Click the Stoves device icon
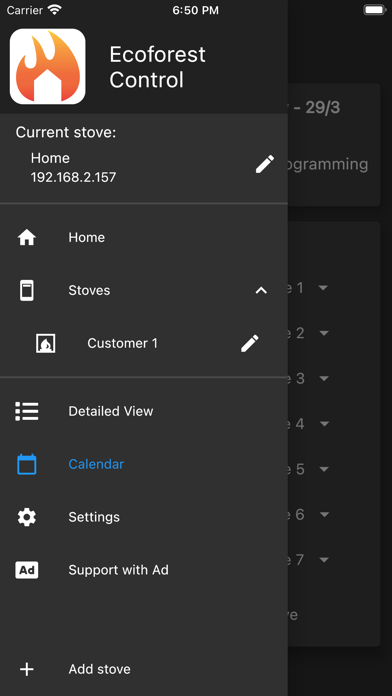Image resolution: width=392 pixels, height=696 pixels. [27, 290]
